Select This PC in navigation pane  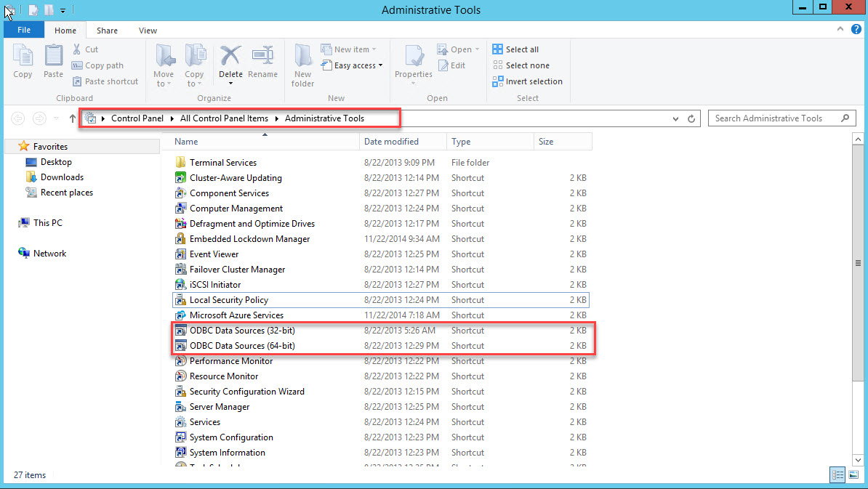tap(41, 223)
